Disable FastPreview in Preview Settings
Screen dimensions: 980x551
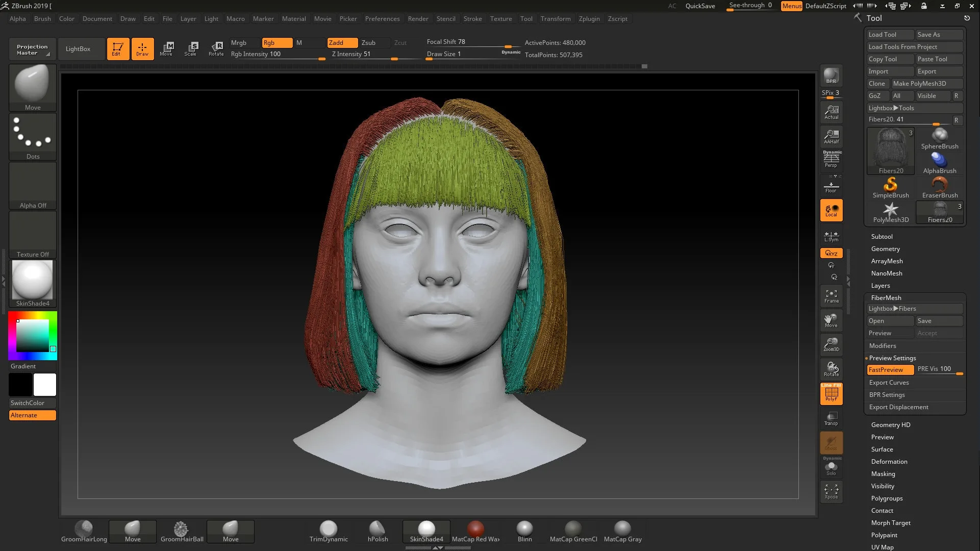point(890,369)
